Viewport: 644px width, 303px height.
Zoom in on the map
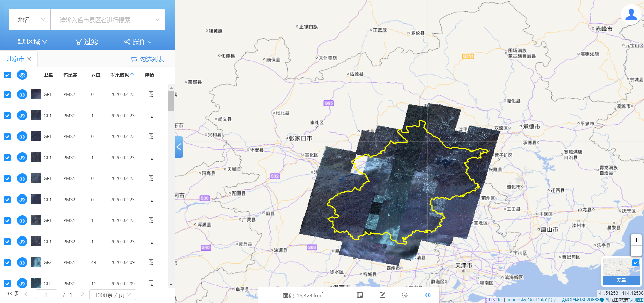coord(636,240)
